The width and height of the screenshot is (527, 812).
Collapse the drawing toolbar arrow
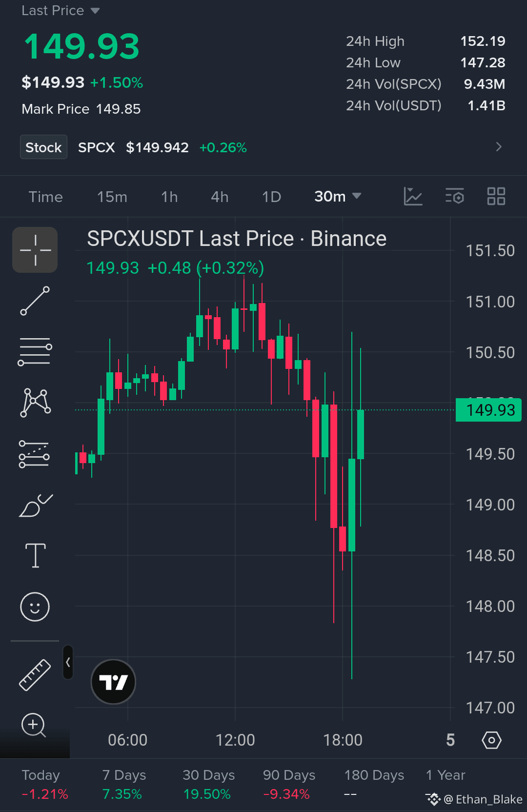[x=68, y=662]
